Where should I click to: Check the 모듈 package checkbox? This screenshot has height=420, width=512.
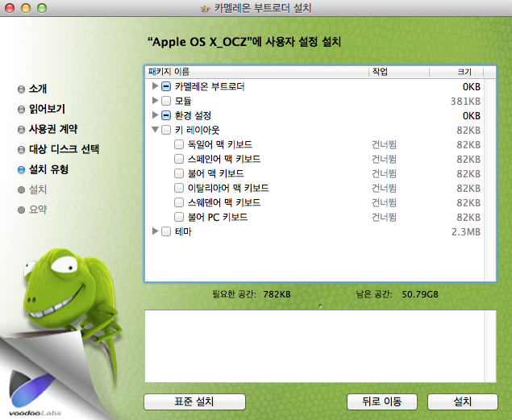click(x=166, y=101)
